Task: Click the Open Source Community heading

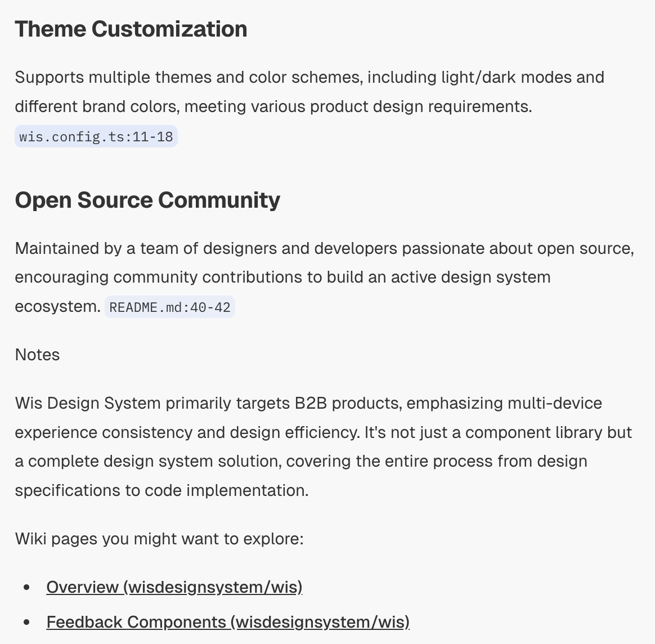Action: tap(147, 200)
